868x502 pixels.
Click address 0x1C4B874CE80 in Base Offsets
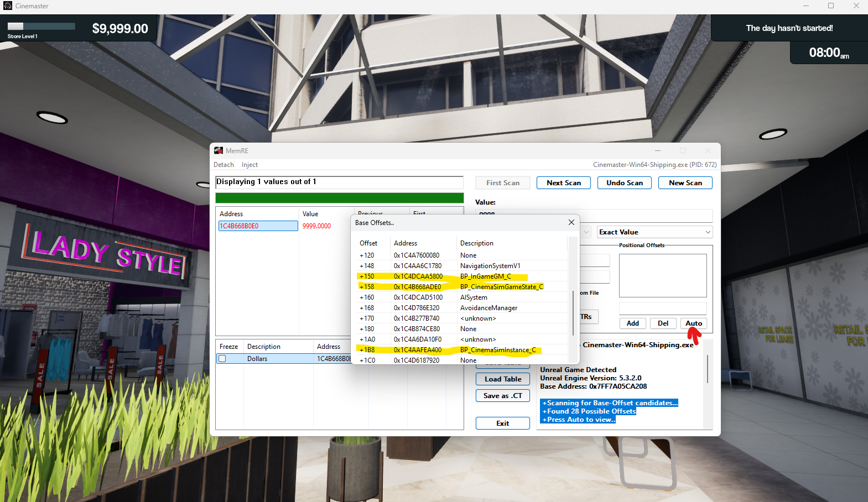pyautogui.click(x=417, y=329)
